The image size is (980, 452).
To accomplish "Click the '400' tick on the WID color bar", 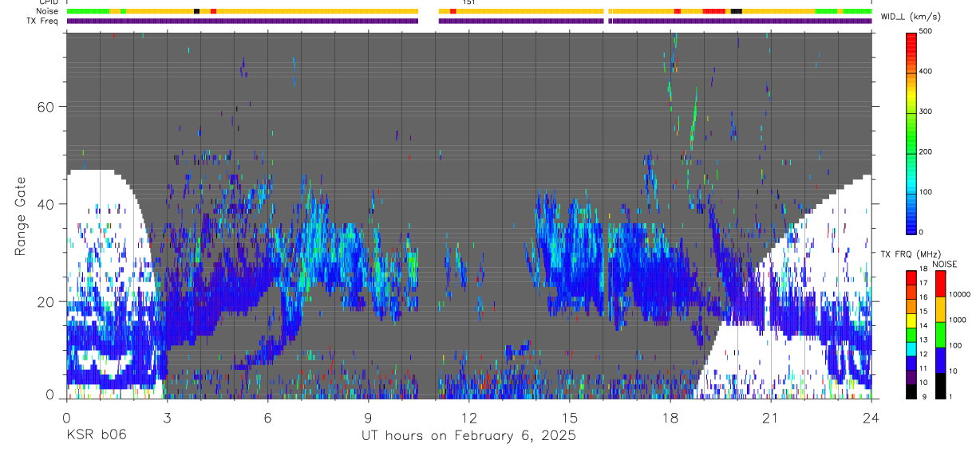I will (925, 71).
